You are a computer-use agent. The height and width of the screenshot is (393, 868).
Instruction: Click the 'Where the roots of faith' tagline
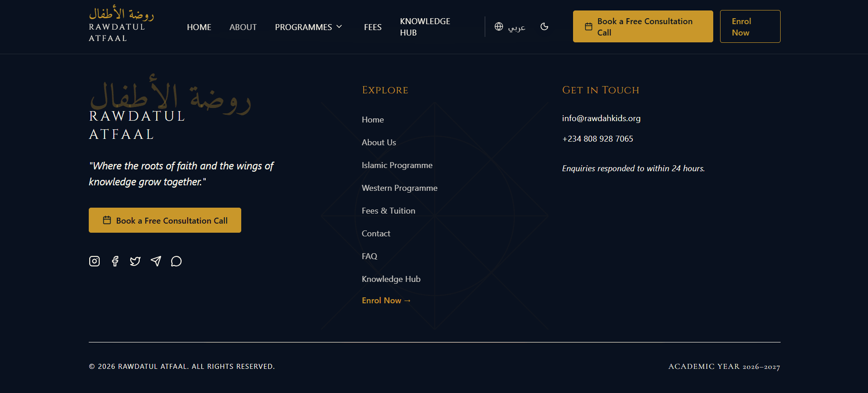[x=181, y=174]
